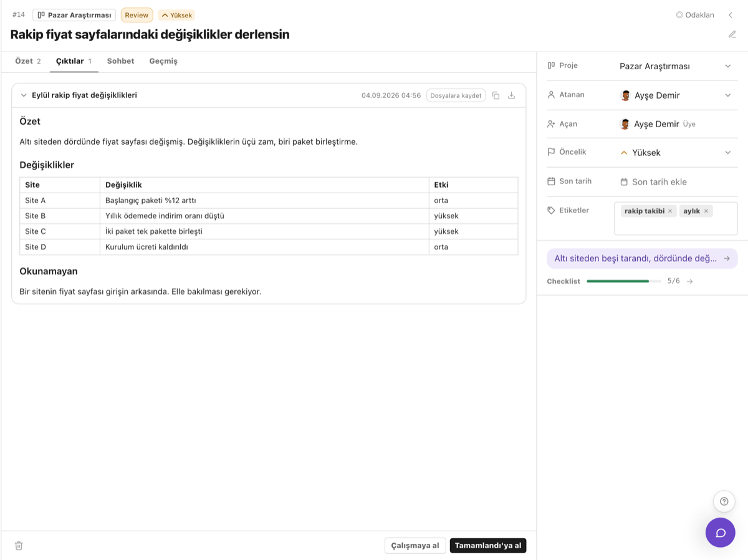The height and width of the screenshot is (560, 748).
Task: Open the help question mark icon
Action: tap(724, 501)
